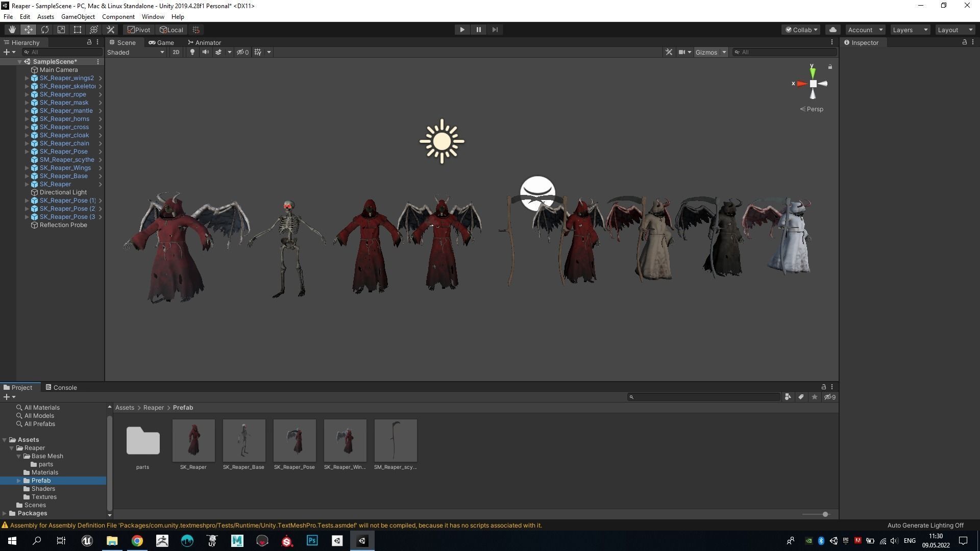The image size is (980, 551).
Task: Open the Component menu
Action: [118, 17]
